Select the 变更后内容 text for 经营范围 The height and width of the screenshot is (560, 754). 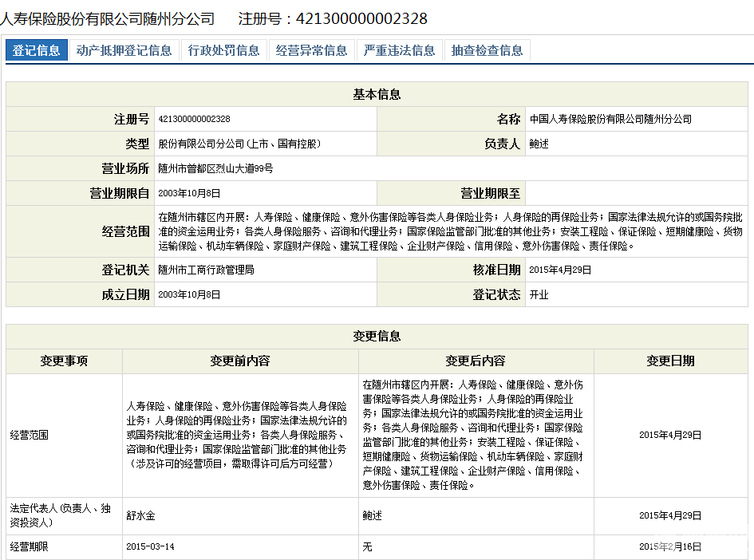coord(472,435)
